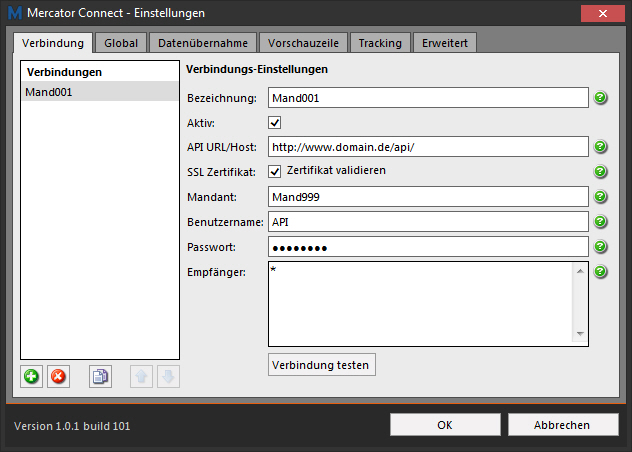Confirm settings with OK button
This screenshot has height=452, width=632.
coord(445,425)
